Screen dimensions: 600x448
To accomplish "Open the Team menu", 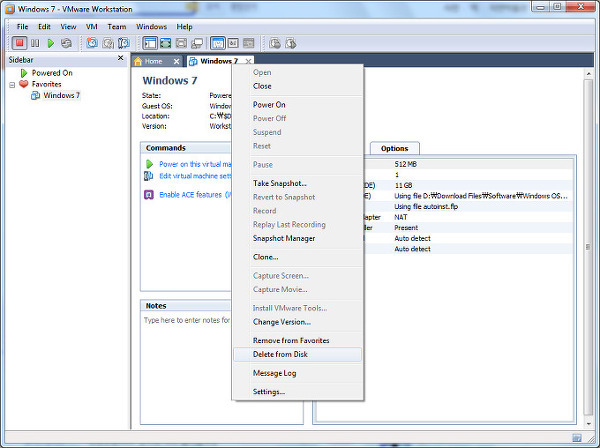I will pos(117,27).
